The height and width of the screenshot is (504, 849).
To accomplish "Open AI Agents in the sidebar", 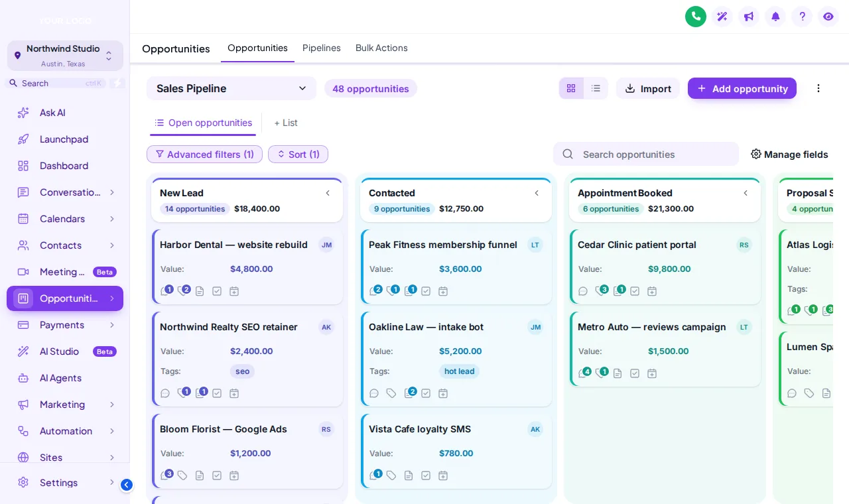I will (x=65, y=378).
